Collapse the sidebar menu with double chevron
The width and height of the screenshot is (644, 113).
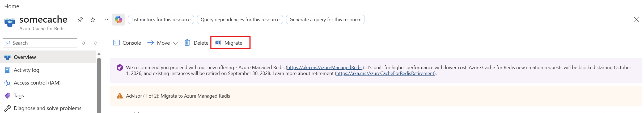coord(96,43)
